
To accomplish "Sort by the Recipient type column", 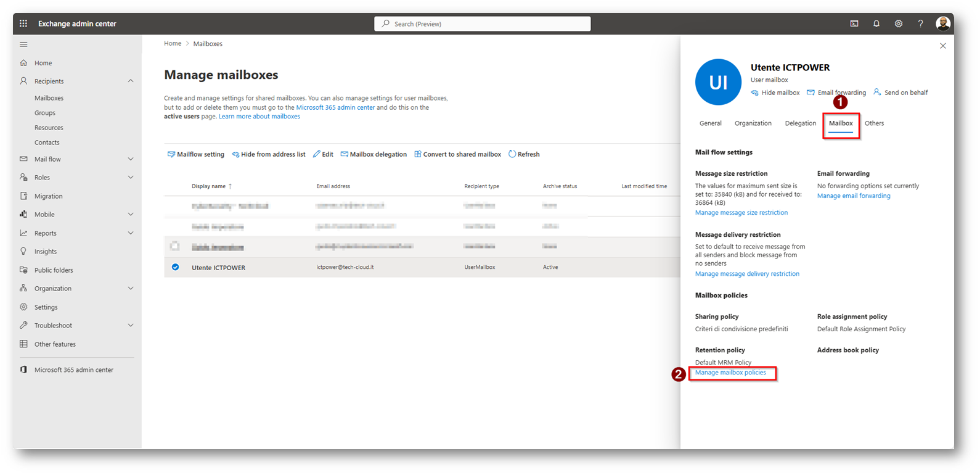I will (481, 186).
